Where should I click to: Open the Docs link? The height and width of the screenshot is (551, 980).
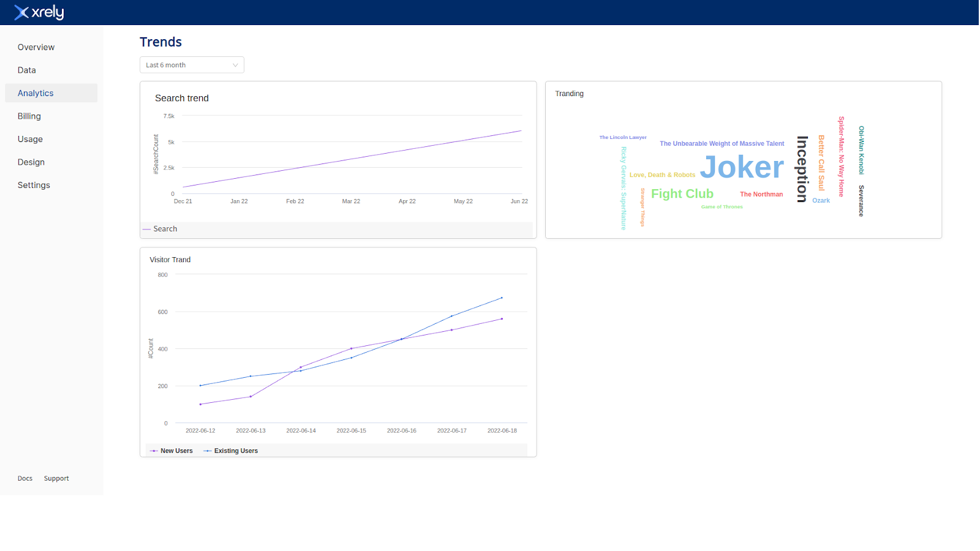coord(25,479)
